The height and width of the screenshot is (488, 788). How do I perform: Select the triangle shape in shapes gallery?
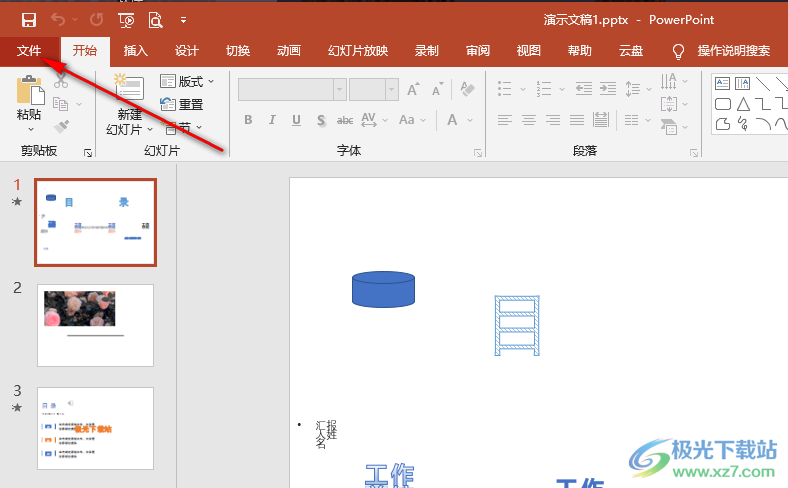point(742,104)
